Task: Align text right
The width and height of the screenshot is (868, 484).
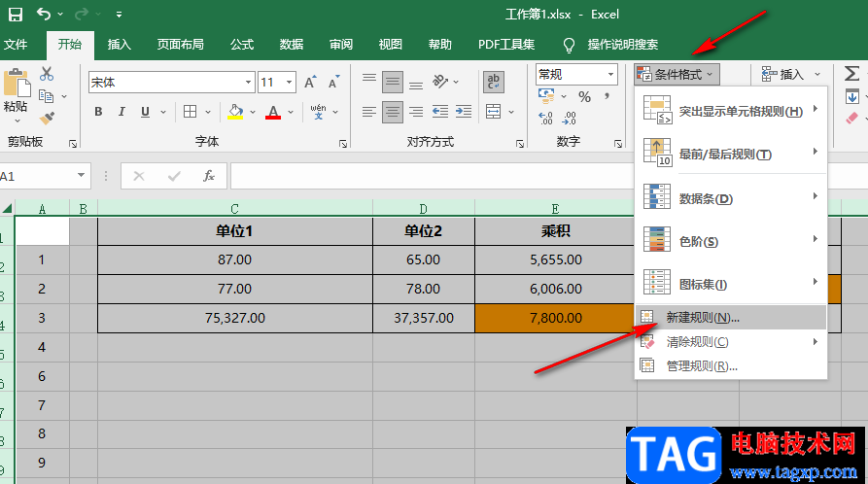Action: pyautogui.click(x=416, y=112)
